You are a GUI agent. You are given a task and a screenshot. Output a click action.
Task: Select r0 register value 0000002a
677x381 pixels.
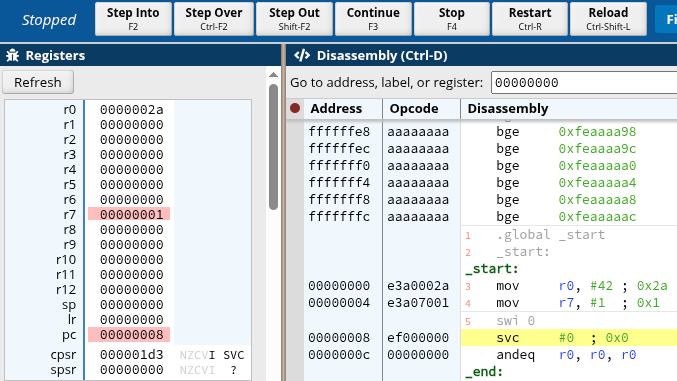click(x=132, y=110)
